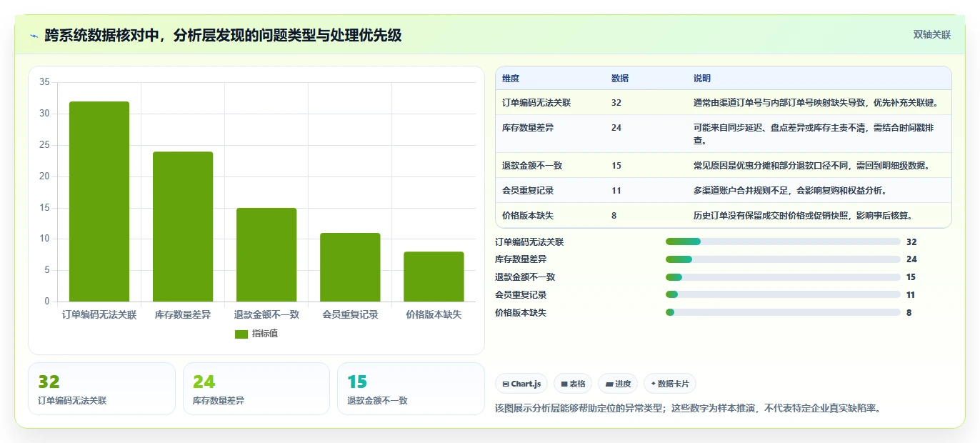The height and width of the screenshot is (443, 980).
Task: Click the 订单编码无法关联 progress bar
Action: pyautogui.click(x=783, y=242)
